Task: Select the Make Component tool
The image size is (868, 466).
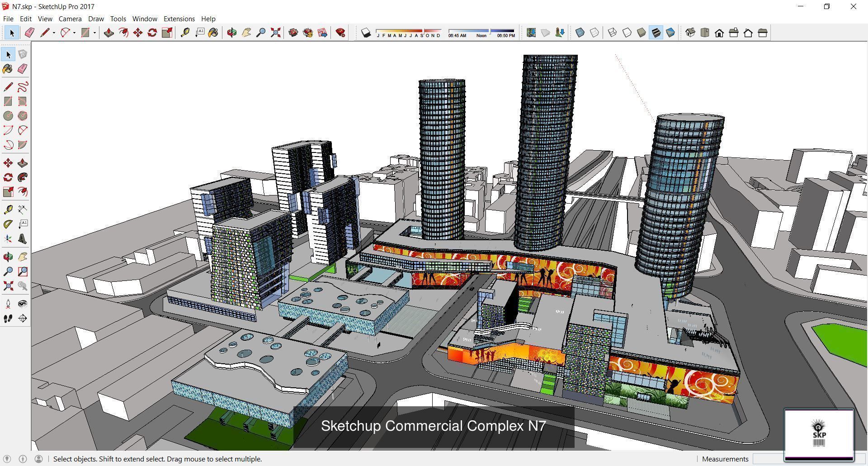Action: coord(23,54)
